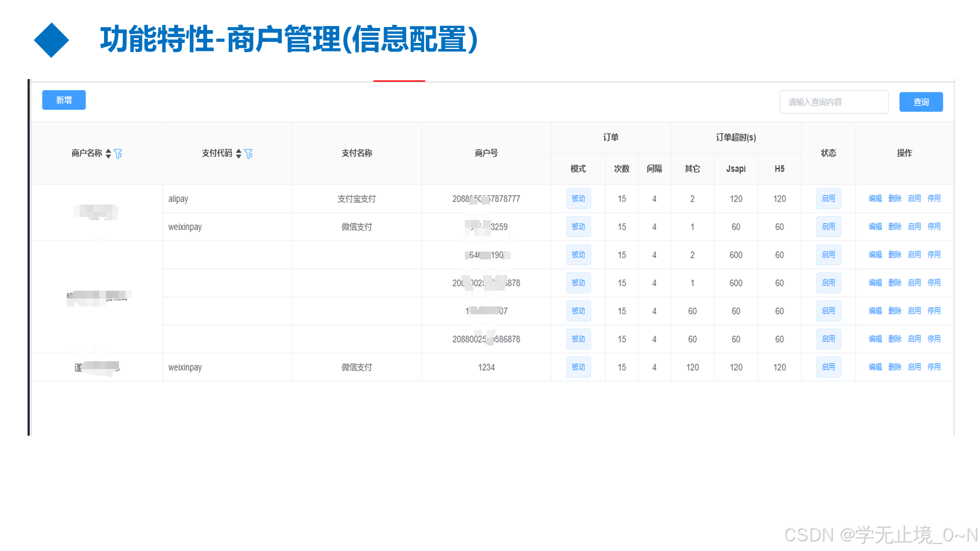Screen dimensions: 980x551
Task: Click the search input field
Action: click(x=834, y=102)
